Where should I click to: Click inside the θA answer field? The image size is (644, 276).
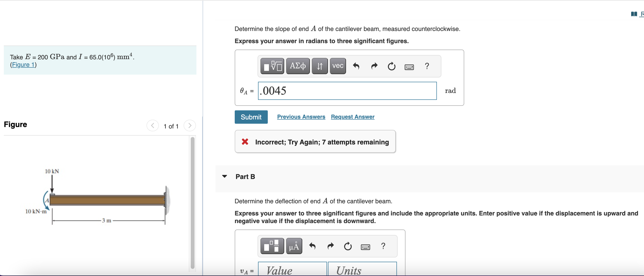tap(347, 91)
